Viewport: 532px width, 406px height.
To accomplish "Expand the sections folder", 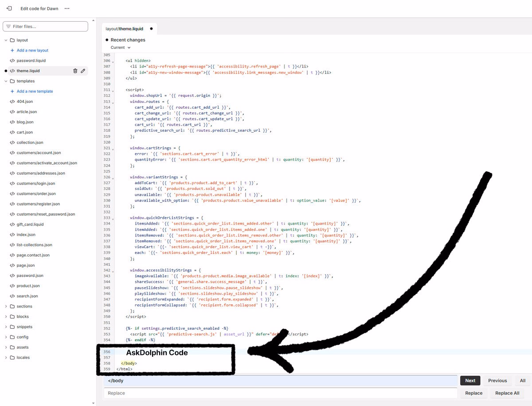I will click(6, 306).
